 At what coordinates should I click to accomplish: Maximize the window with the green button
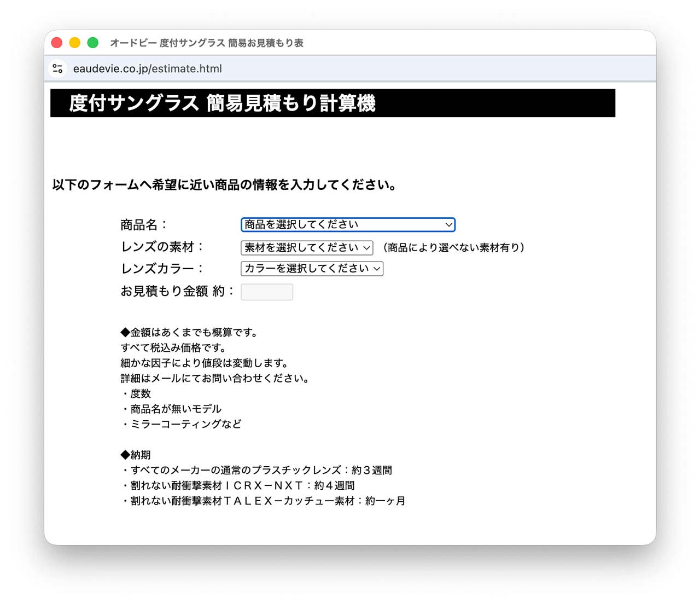pos(93,43)
